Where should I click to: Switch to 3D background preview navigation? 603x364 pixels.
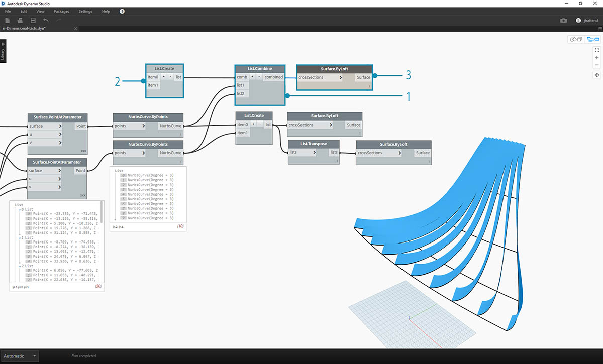click(575, 39)
